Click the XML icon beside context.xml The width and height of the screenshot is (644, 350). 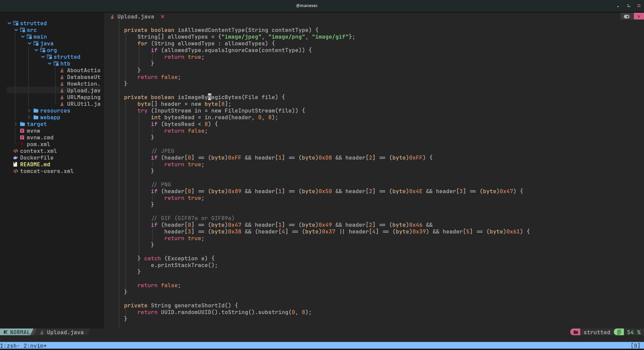[x=15, y=151]
